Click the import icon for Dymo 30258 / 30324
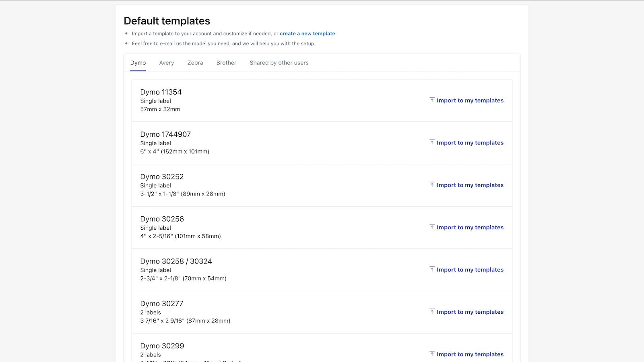 click(432, 269)
